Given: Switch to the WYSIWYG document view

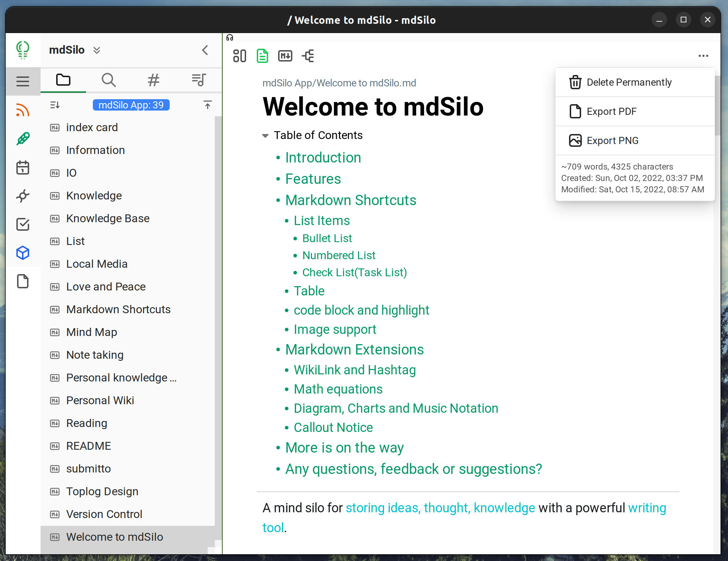Looking at the screenshot, I should click(262, 56).
